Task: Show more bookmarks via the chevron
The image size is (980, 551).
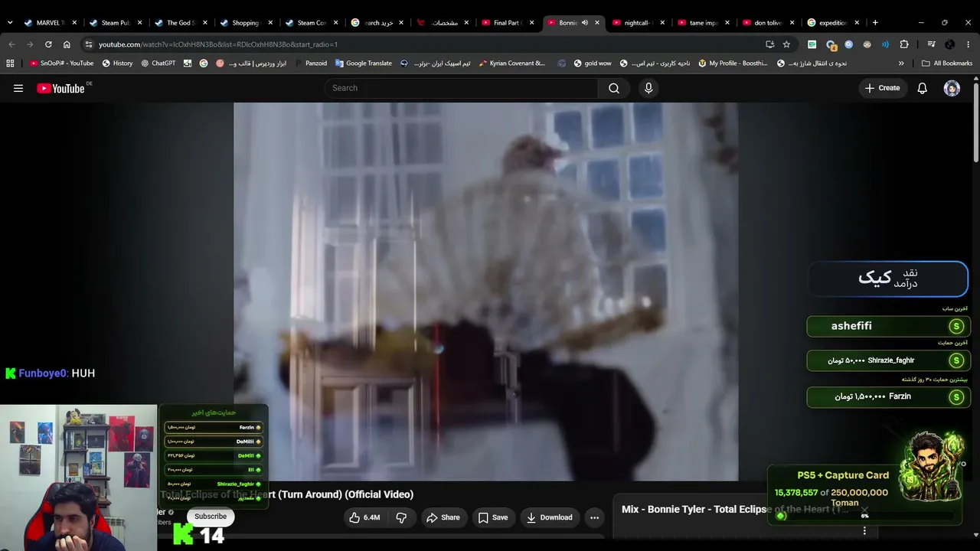Action: (x=901, y=64)
